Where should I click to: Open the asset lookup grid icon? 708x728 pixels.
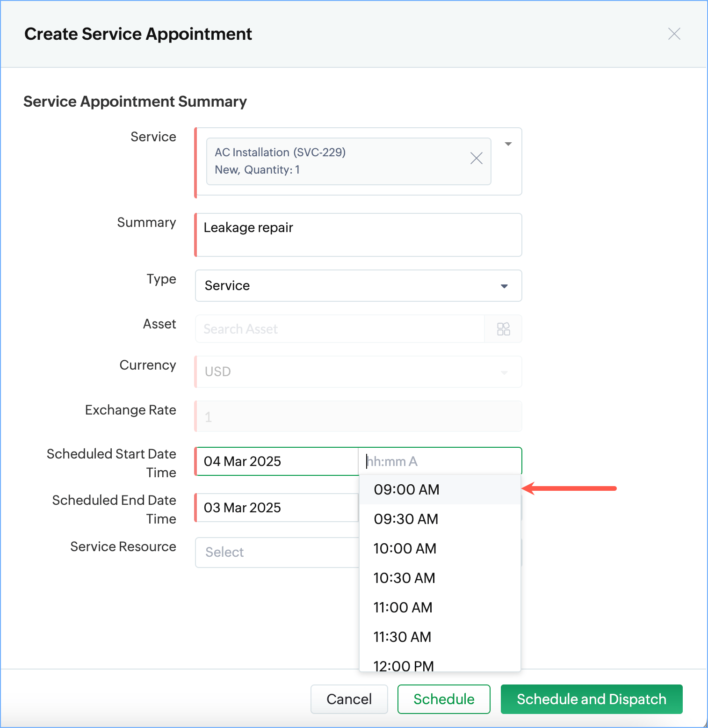[x=503, y=329]
